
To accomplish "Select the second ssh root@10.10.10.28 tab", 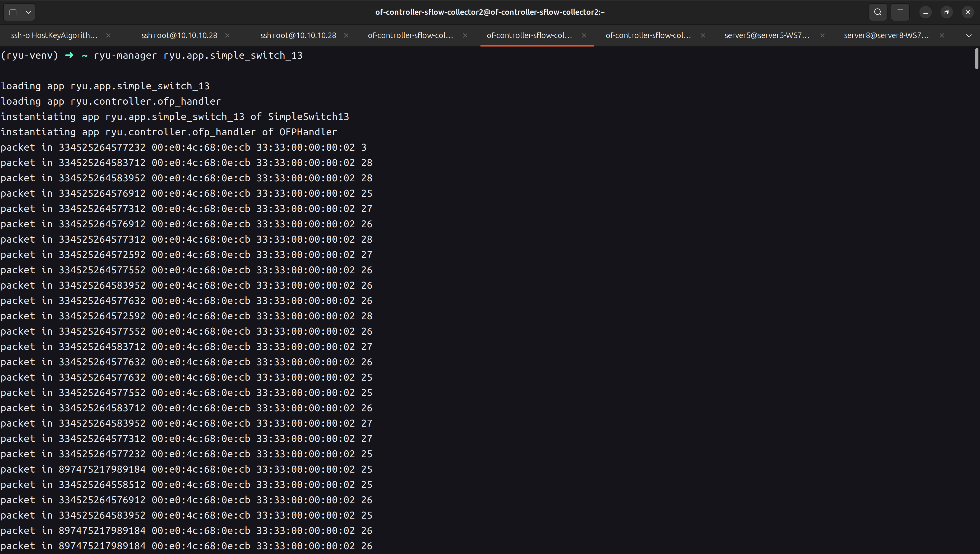I will point(298,35).
